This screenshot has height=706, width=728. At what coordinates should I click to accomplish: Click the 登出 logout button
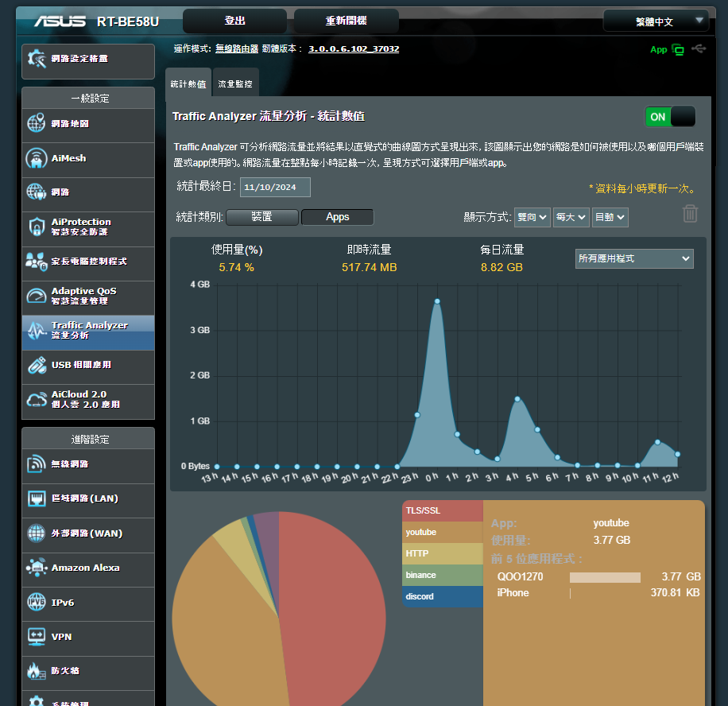tap(234, 21)
